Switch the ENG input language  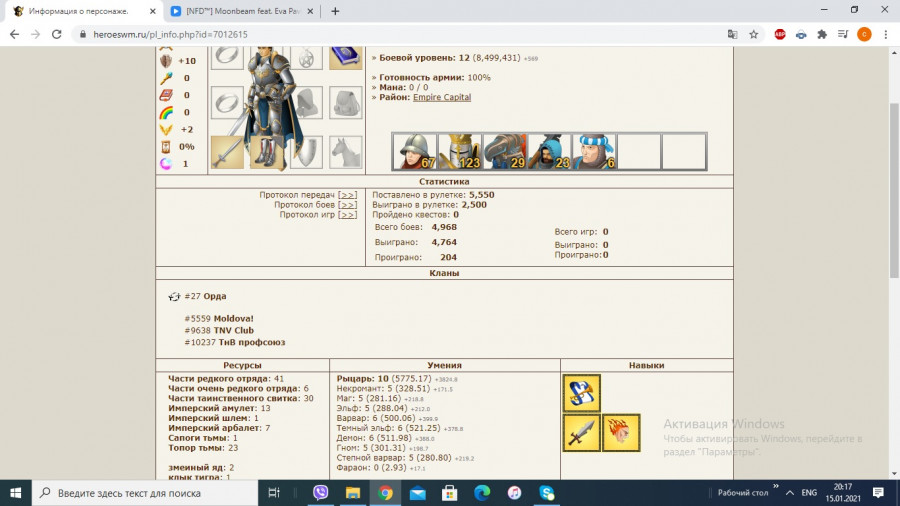809,493
